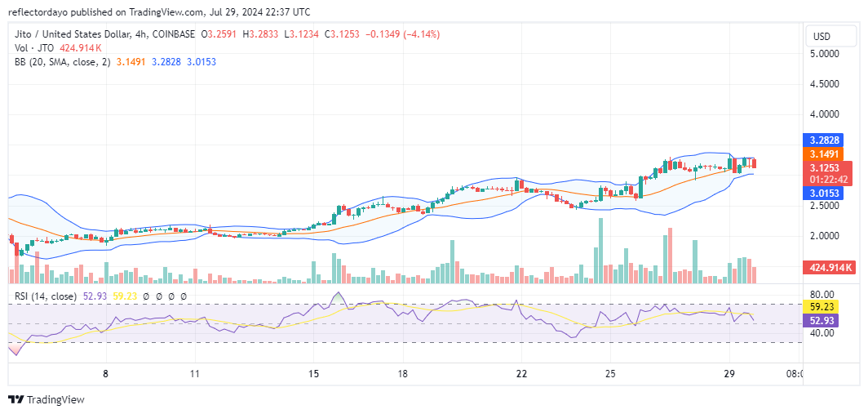This screenshot has width=868, height=414.
Task: Click the 4.0000 price scale label
Action: coord(826,114)
